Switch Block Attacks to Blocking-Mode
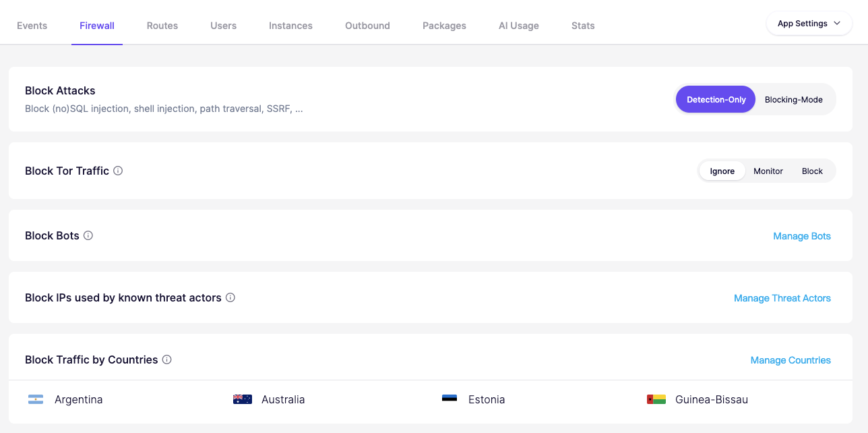Image resolution: width=868 pixels, height=433 pixels. pyautogui.click(x=794, y=99)
